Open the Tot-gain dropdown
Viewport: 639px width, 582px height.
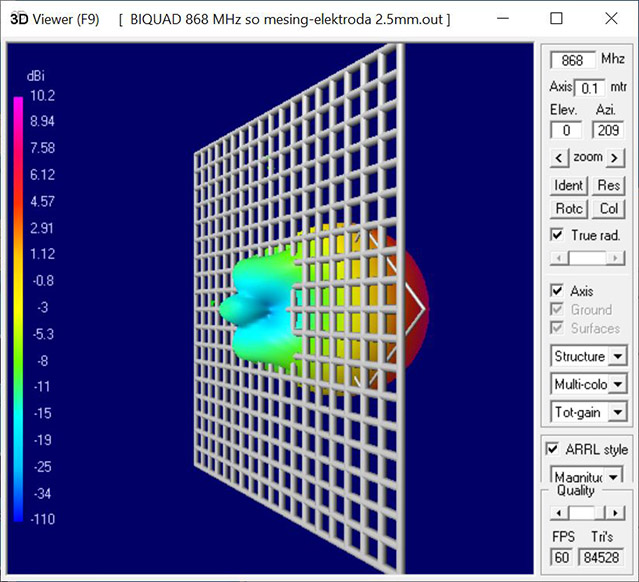[x=618, y=411]
